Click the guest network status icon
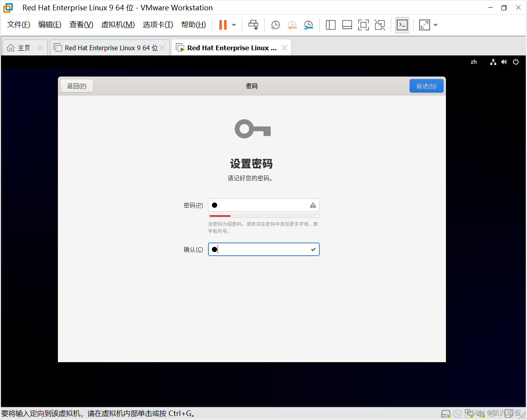527x420 pixels. click(493, 62)
